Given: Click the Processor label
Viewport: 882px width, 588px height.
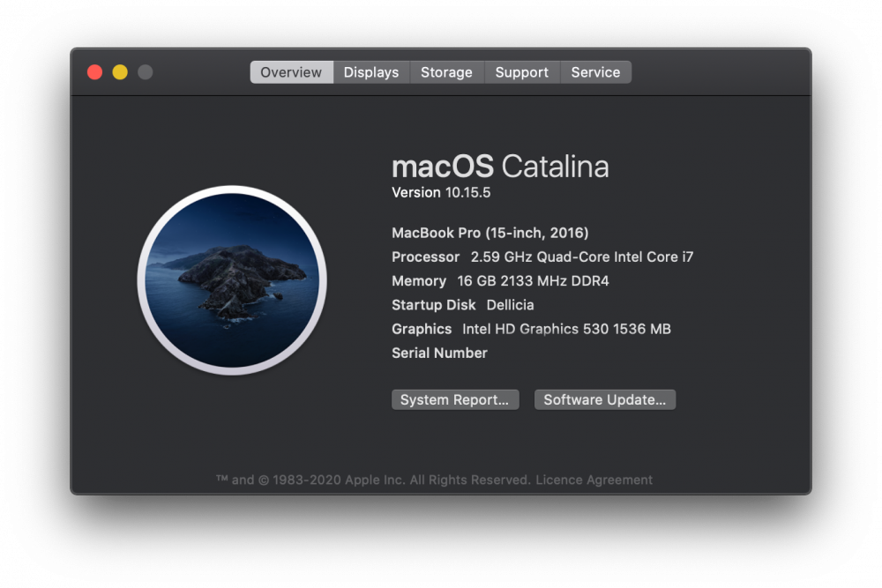Looking at the screenshot, I should click(425, 257).
